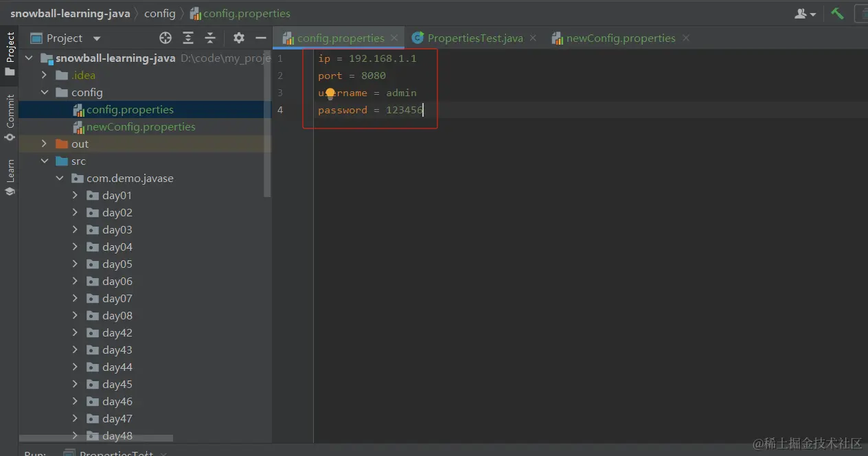The height and width of the screenshot is (456, 868).
Task: Open the user account icon dropdown
Action: pyautogui.click(x=806, y=14)
